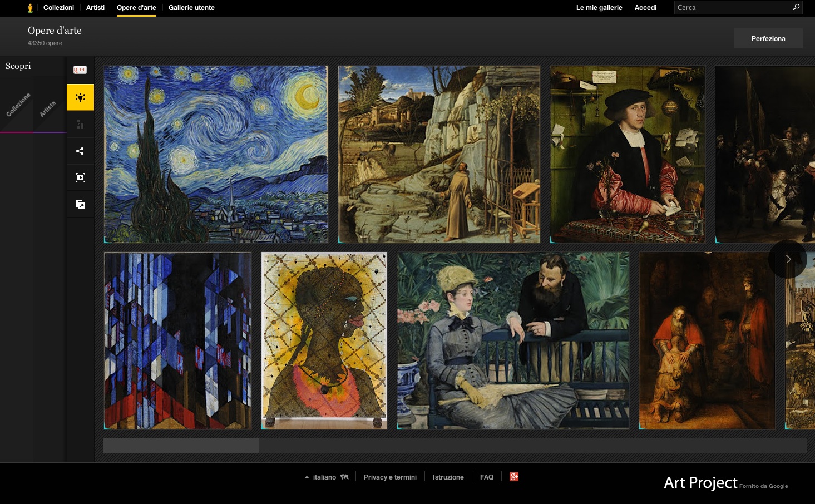Screen dimensions: 815x504
Task: Open the Istruzione footer link
Action: pos(448,477)
